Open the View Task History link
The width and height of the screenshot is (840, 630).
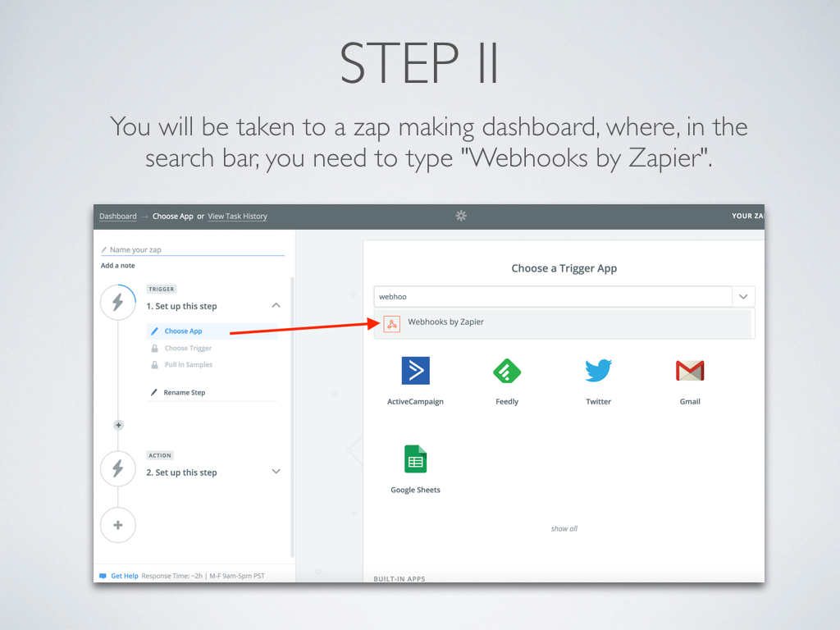click(x=237, y=217)
